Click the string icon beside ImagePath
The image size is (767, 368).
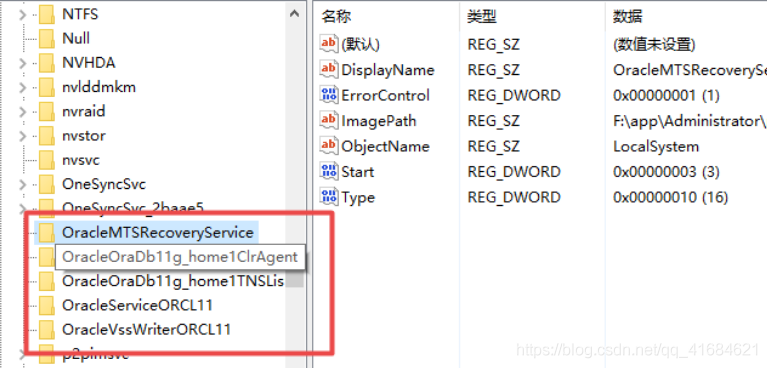tap(329, 120)
